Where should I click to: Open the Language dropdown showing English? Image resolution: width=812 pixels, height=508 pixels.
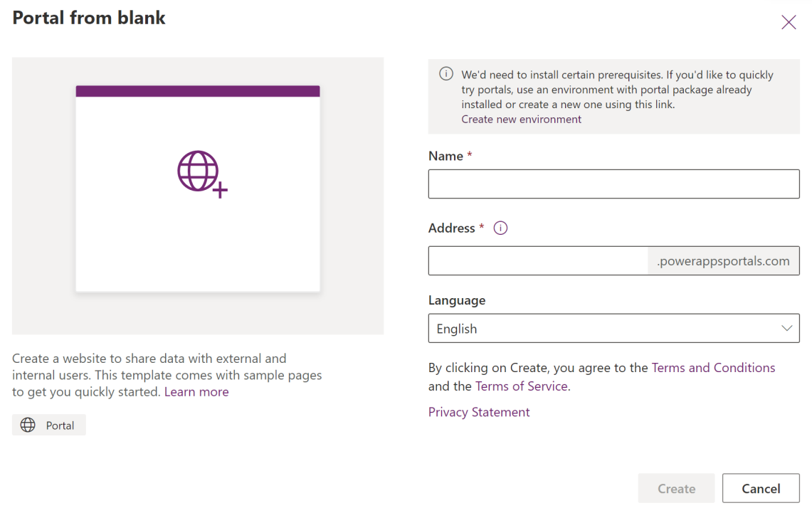(x=613, y=328)
